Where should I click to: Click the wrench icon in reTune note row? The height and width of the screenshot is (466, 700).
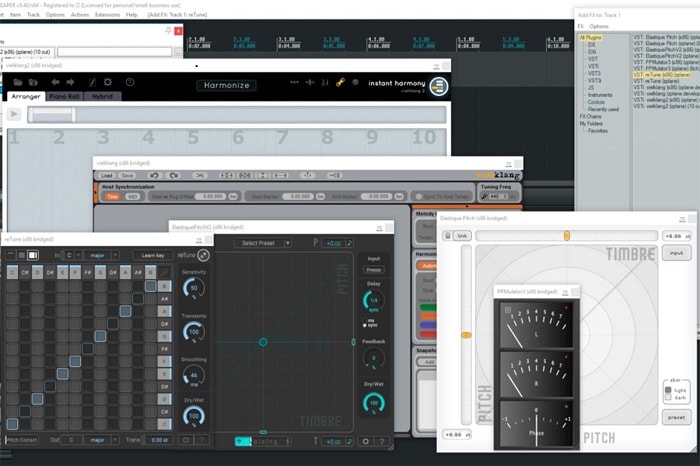[x=164, y=272]
